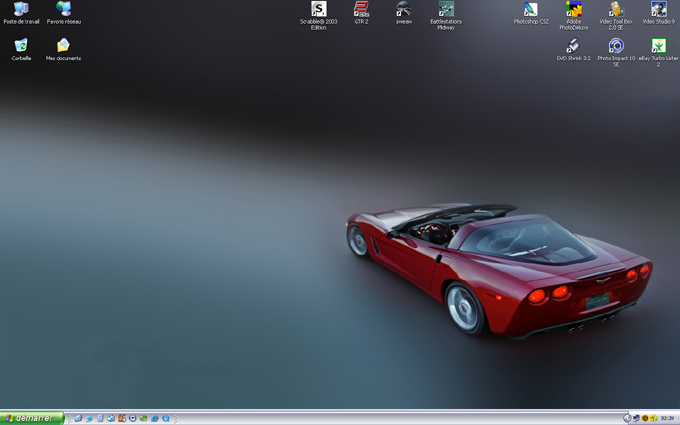Launch Battlestations Midway shortcut
The width and height of the screenshot is (680, 425).
pos(446,10)
